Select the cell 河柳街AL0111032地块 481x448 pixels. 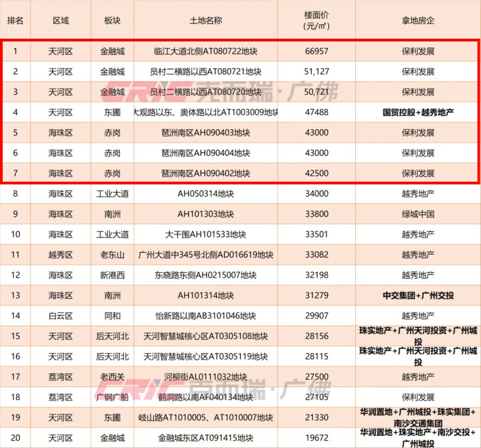pyautogui.click(x=205, y=377)
